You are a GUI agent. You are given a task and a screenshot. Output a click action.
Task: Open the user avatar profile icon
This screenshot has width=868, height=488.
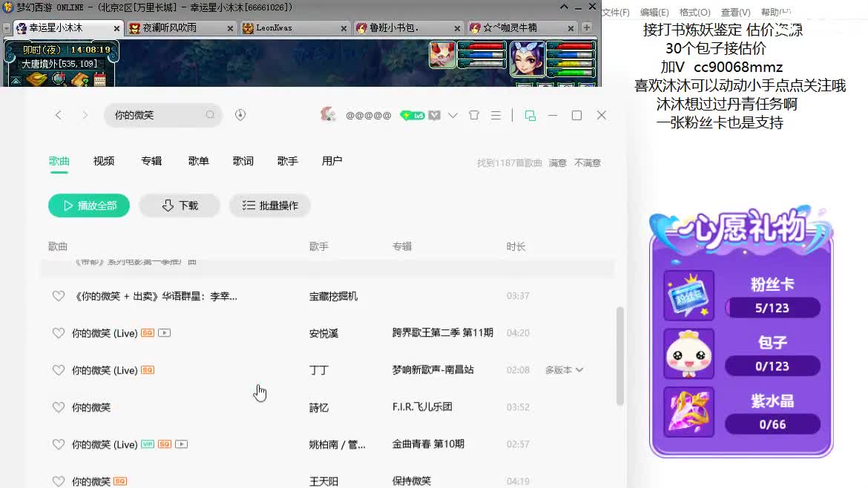tap(329, 115)
